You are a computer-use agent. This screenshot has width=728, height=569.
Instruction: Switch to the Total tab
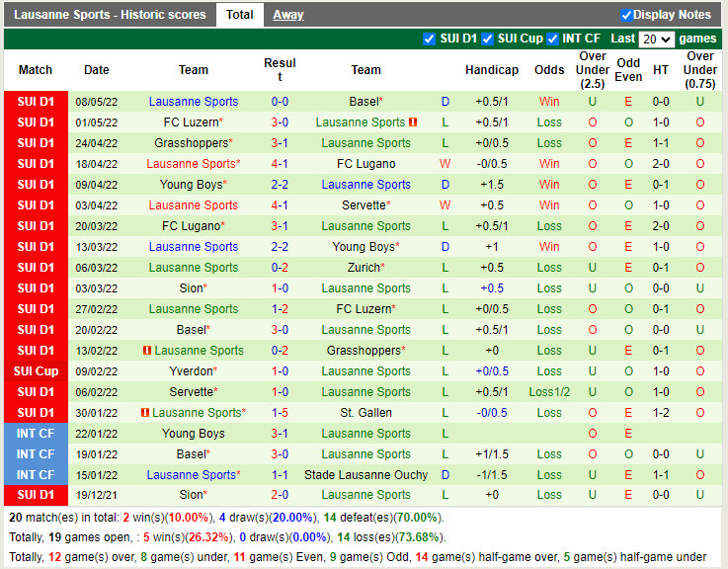click(239, 15)
